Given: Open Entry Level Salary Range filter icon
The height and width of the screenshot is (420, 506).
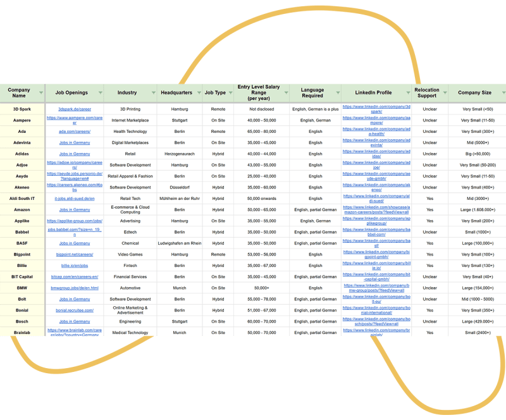Looking at the screenshot, I should 285,93.
